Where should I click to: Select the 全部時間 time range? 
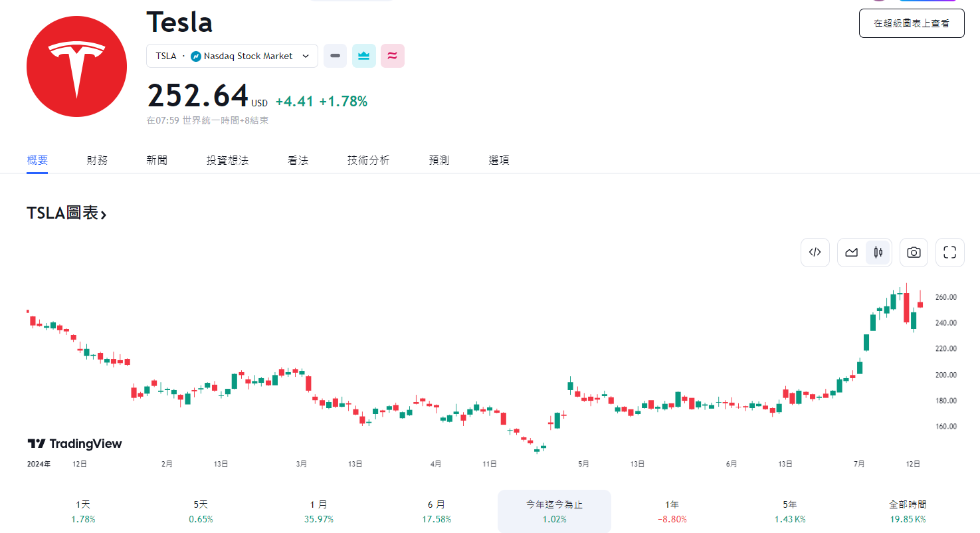[908, 511]
